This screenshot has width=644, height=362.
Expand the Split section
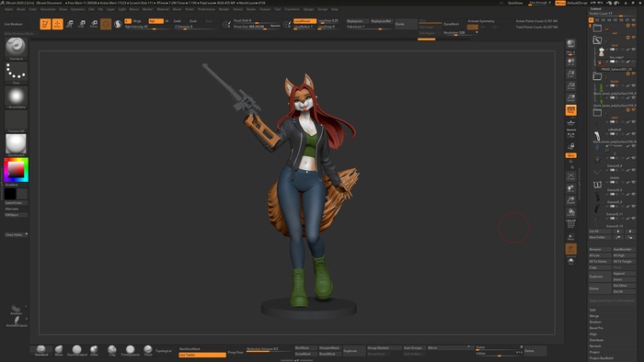[x=592, y=310]
